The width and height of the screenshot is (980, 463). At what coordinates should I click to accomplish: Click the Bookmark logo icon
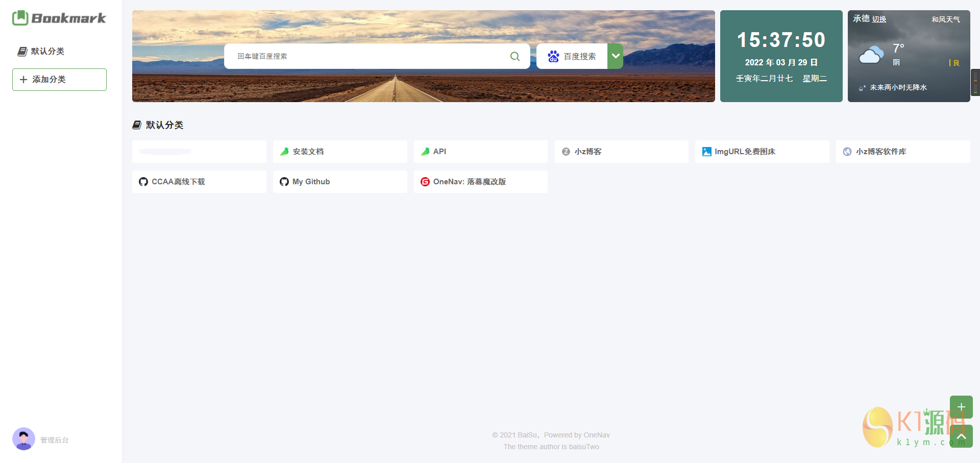click(20, 18)
